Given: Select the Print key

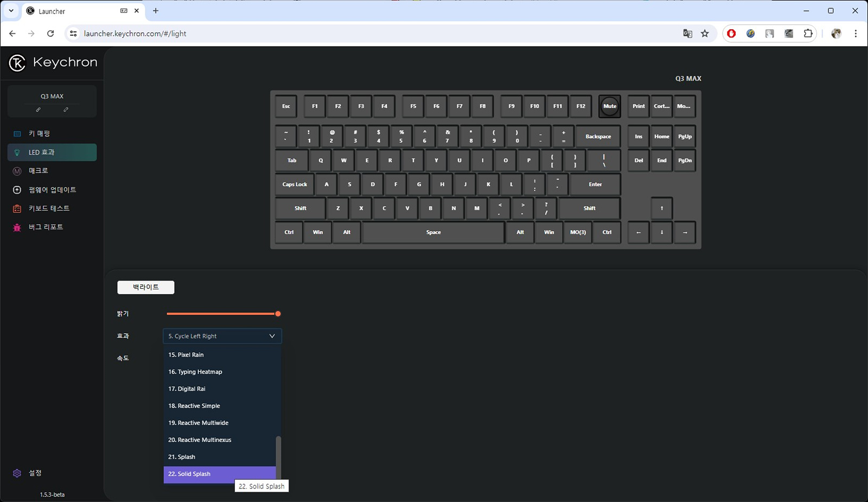Looking at the screenshot, I should coord(639,106).
